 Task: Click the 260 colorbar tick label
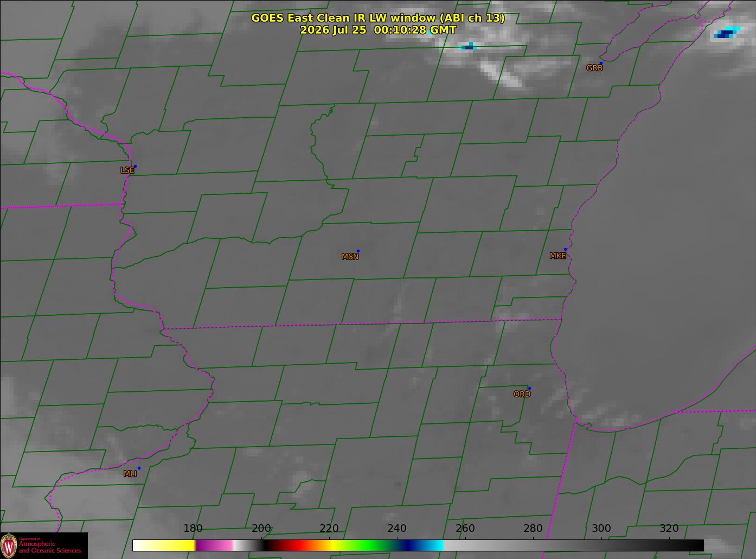(x=465, y=529)
